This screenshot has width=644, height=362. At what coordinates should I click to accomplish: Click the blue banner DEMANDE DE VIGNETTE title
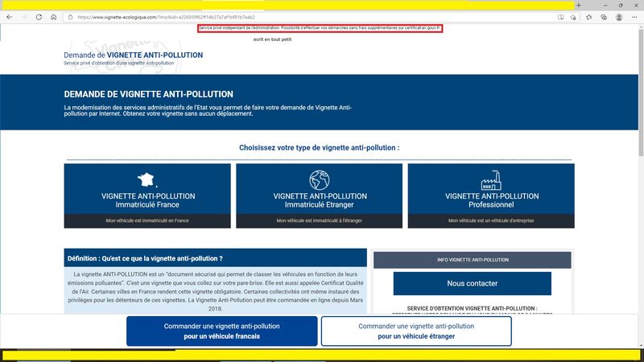tap(149, 94)
